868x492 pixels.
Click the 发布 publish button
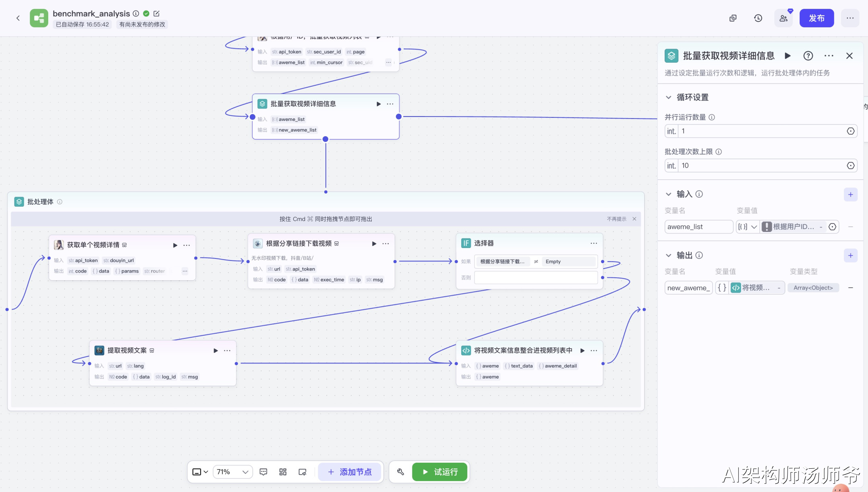click(x=816, y=18)
